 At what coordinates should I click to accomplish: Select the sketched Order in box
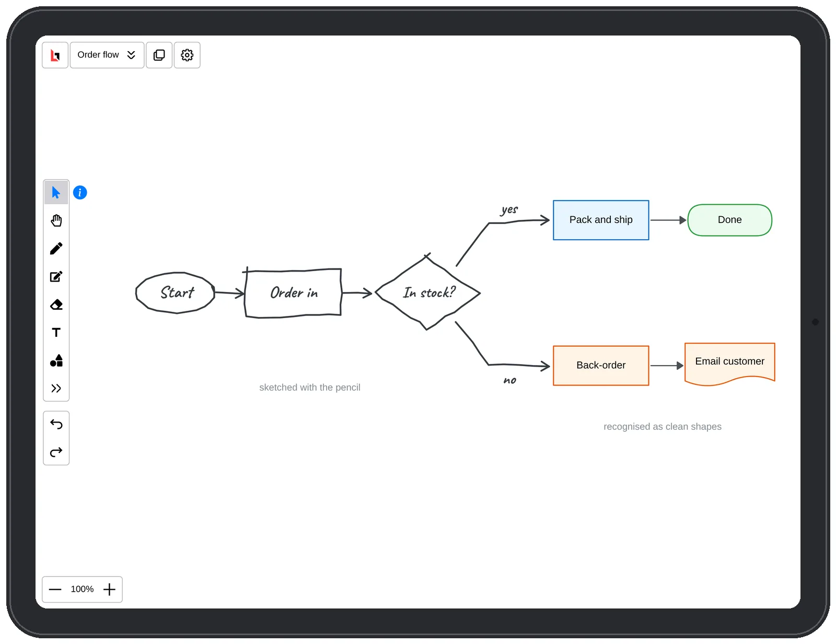(293, 293)
